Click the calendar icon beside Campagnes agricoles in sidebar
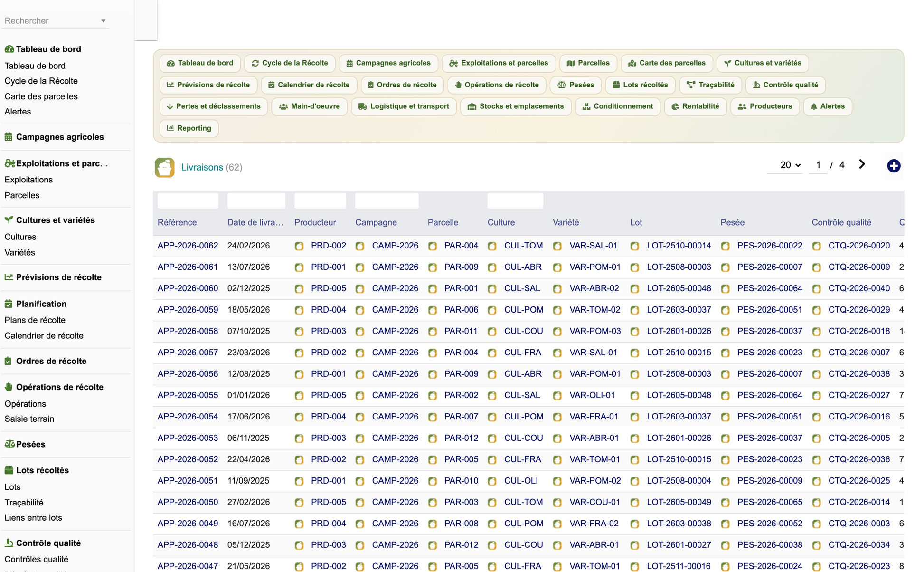 click(9, 137)
